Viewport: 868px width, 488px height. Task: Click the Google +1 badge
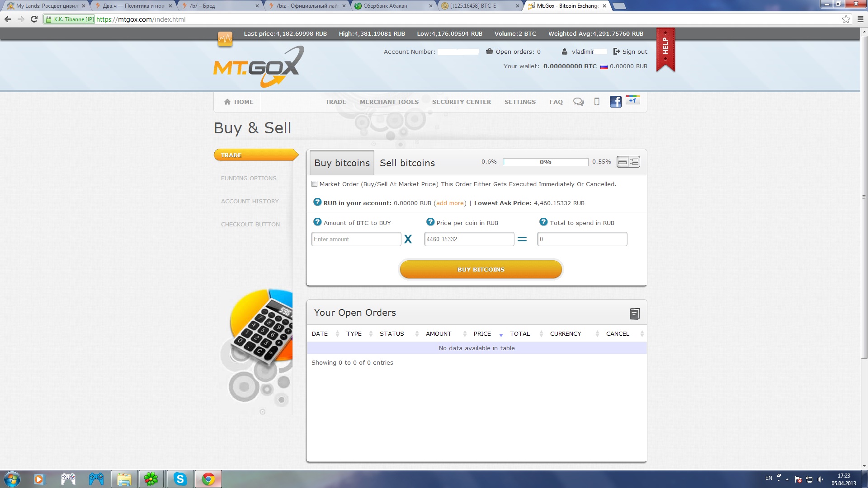click(x=632, y=100)
